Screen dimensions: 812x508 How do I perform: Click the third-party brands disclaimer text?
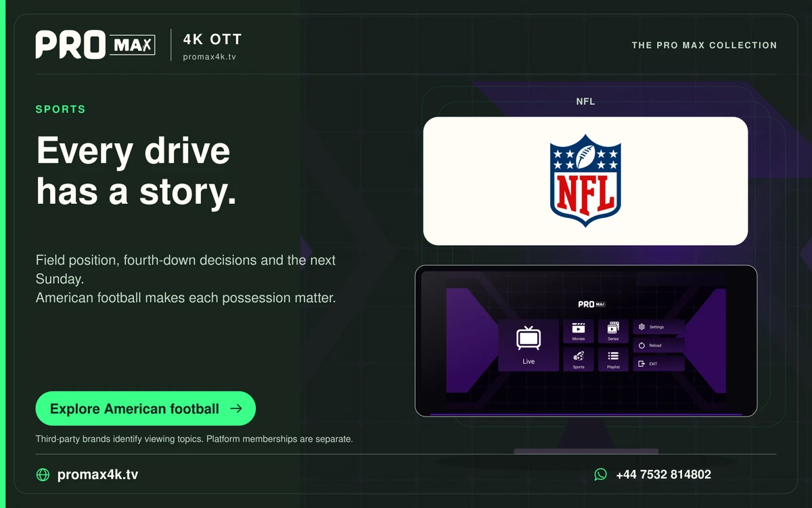(194, 439)
